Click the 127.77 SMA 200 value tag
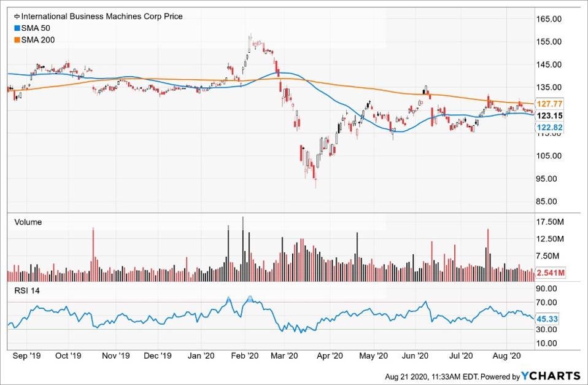588x385 pixels. tap(549, 104)
